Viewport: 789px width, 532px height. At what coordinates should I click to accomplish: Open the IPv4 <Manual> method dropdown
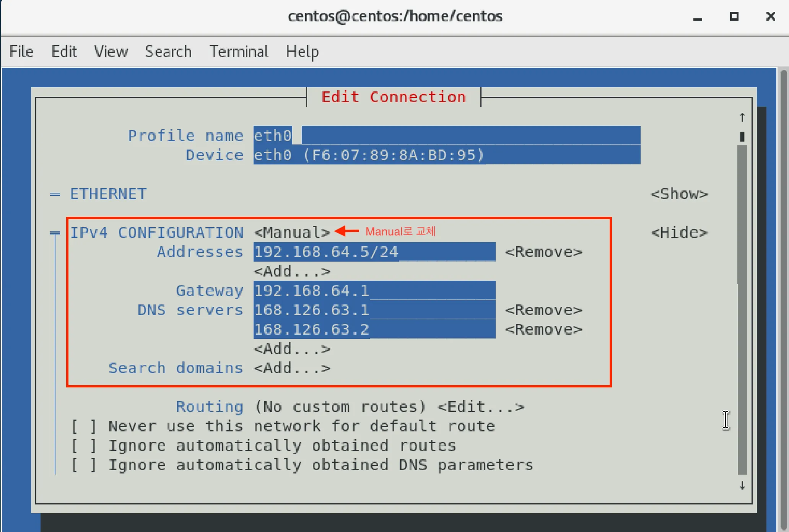coord(292,233)
